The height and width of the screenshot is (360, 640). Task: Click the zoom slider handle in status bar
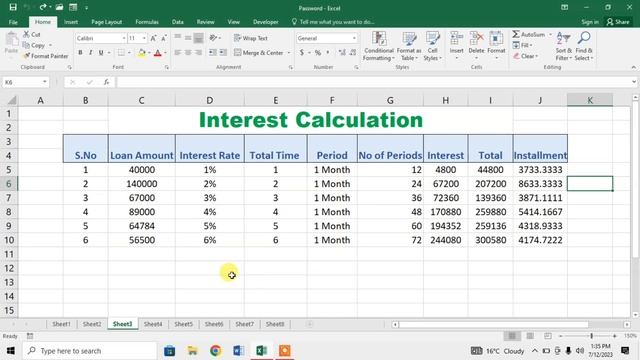click(x=591, y=336)
